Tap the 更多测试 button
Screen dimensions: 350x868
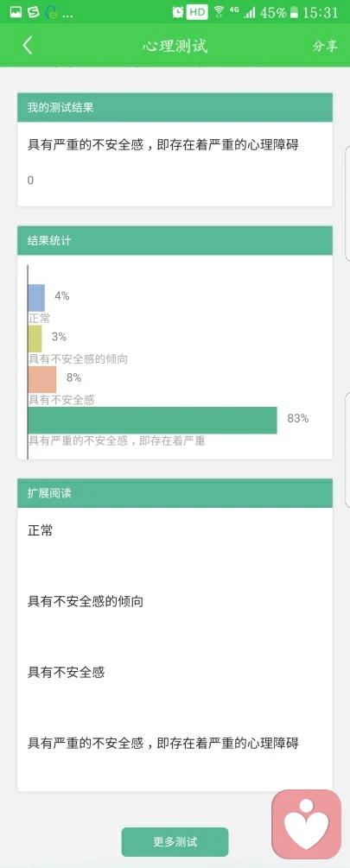[175, 842]
